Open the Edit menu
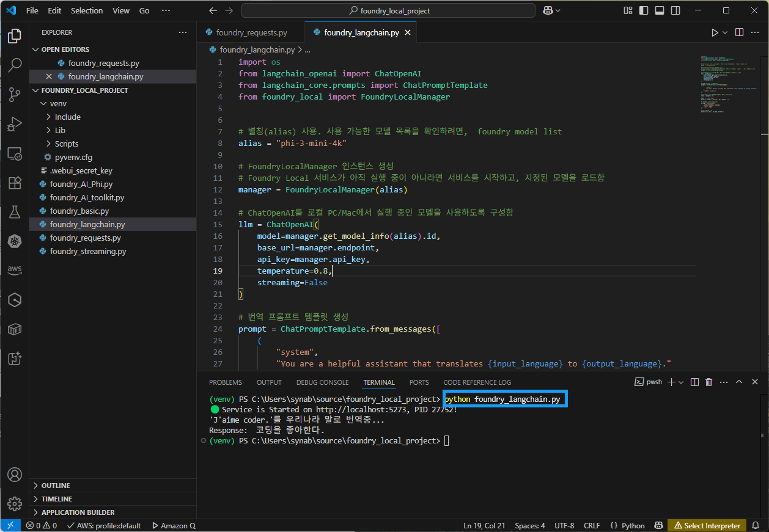 (54, 10)
